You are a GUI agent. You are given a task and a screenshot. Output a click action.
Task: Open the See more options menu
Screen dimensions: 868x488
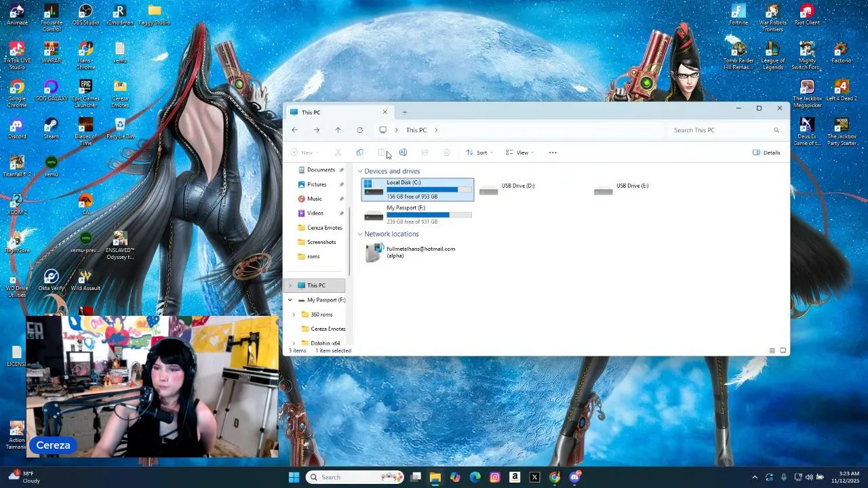pos(553,152)
